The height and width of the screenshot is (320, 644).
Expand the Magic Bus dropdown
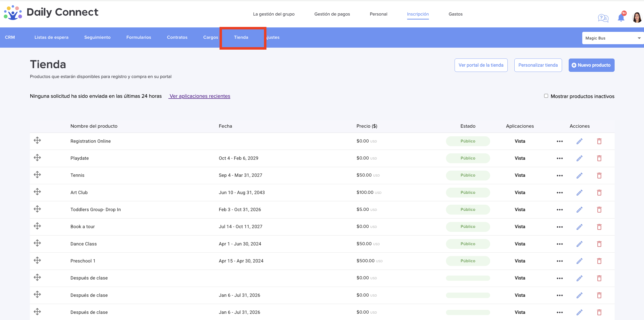click(613, 38)
